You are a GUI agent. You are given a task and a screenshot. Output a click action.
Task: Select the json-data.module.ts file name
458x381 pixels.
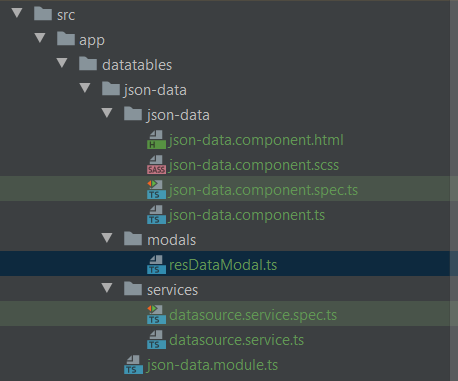212,365
